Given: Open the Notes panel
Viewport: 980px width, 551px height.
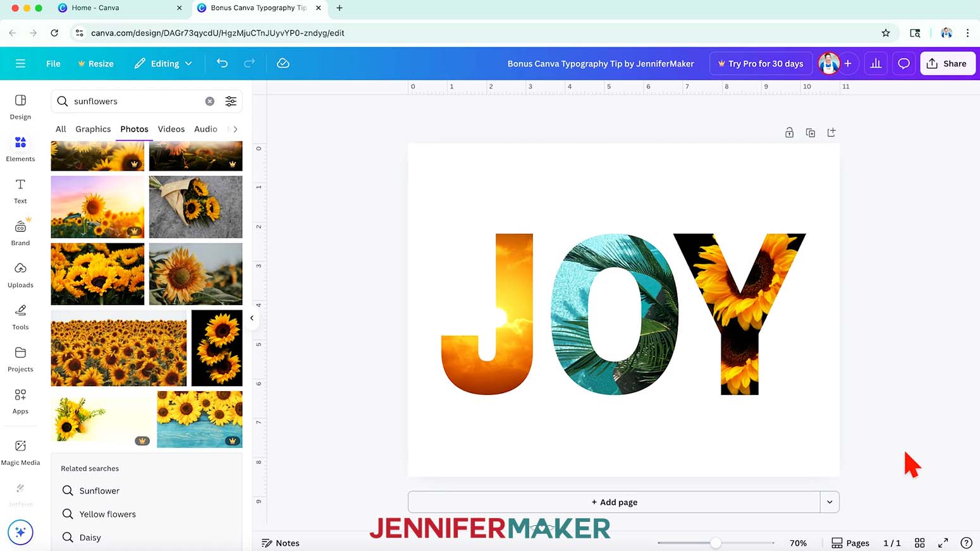Looking at the screenshot, I should pos(281,543).
